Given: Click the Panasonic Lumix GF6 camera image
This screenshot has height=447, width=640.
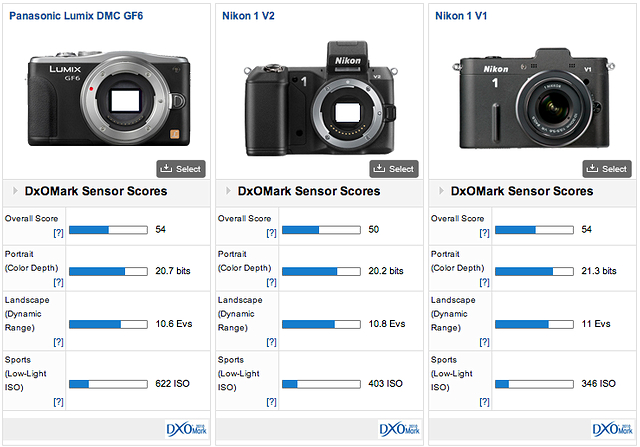Looking at the screenshot, I should point(109,98).
